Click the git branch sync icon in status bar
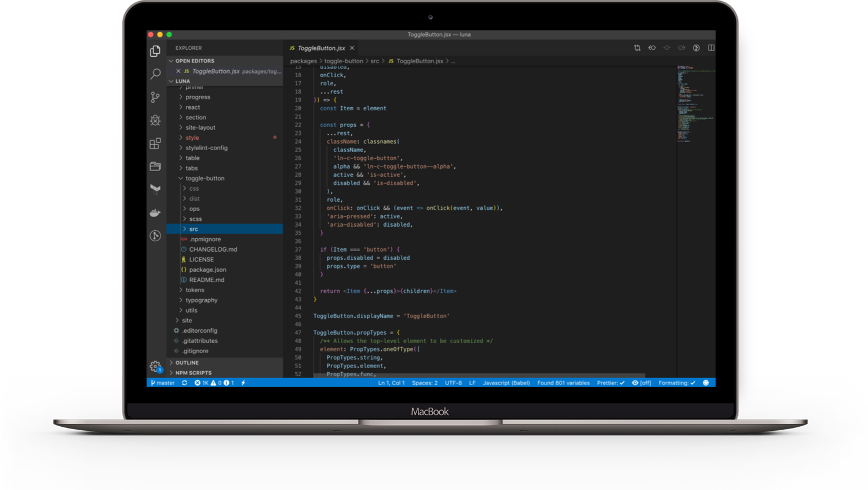 coord(184,383)
